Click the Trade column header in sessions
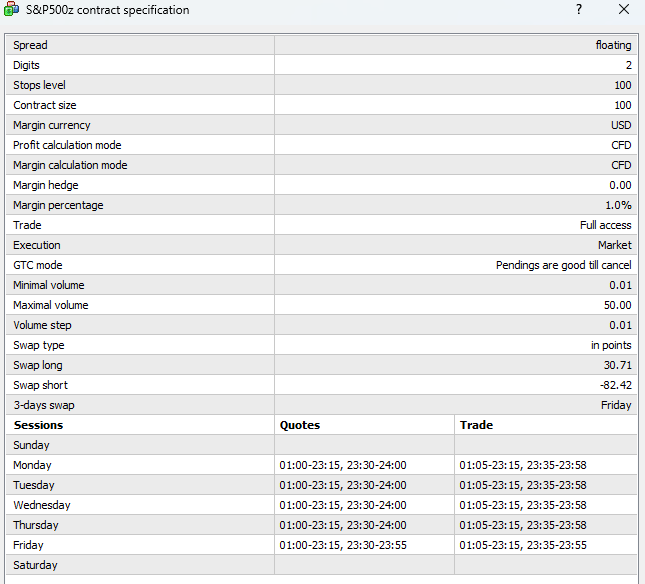Viewport: 645px width, 584px height. (476, 425)
